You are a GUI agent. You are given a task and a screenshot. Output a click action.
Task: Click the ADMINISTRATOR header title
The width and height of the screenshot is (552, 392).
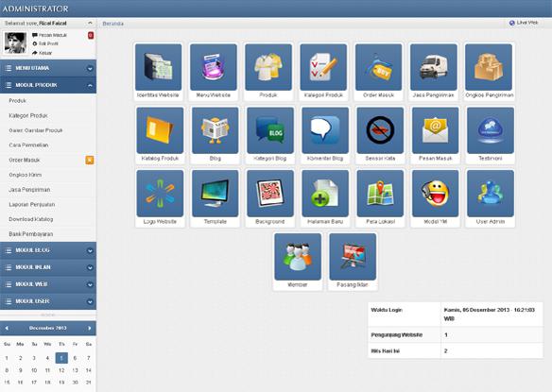click(x=36, y=9)
